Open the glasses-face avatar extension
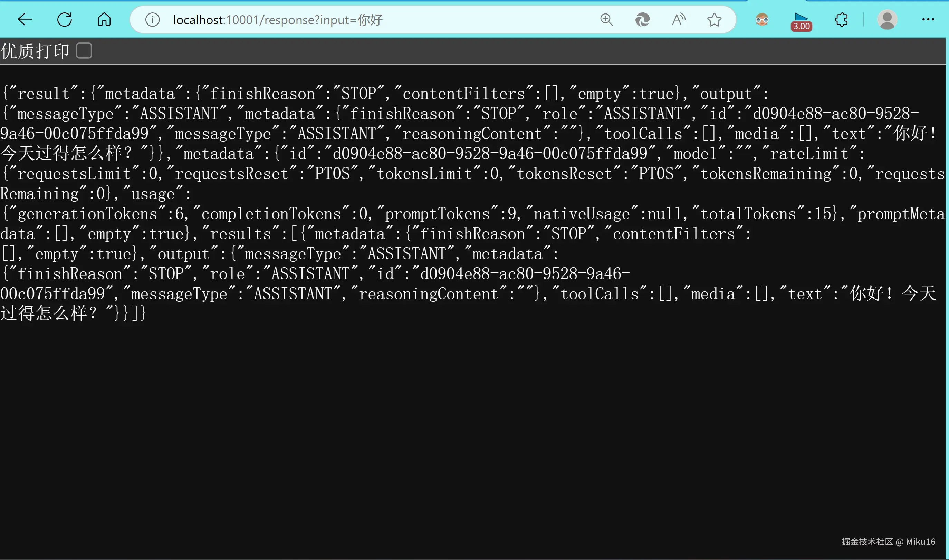The width and height of the screenshot is (949, 560). pyautogui.click(x=762, y=20)
